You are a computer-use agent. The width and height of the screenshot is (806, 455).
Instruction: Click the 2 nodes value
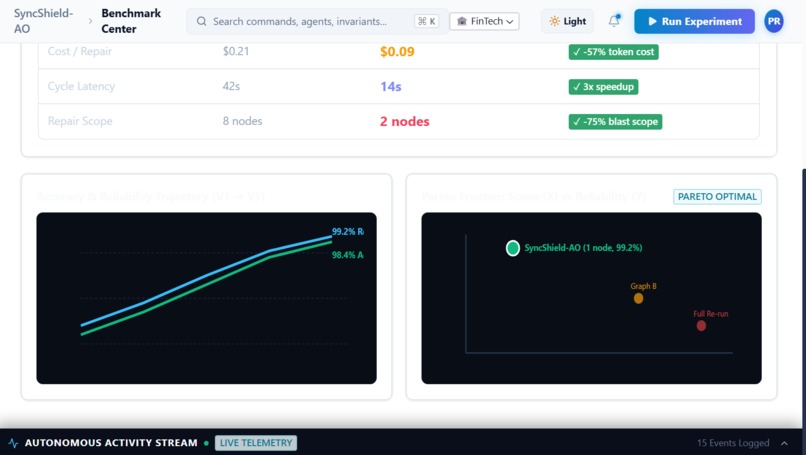(405, 121)
